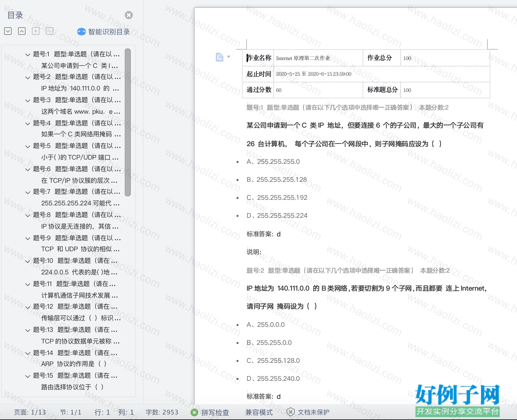This screenshot has width=517, height=420.
Task: Click the table cell Internet 原理第二次作业
Action: tap(318, 58)
